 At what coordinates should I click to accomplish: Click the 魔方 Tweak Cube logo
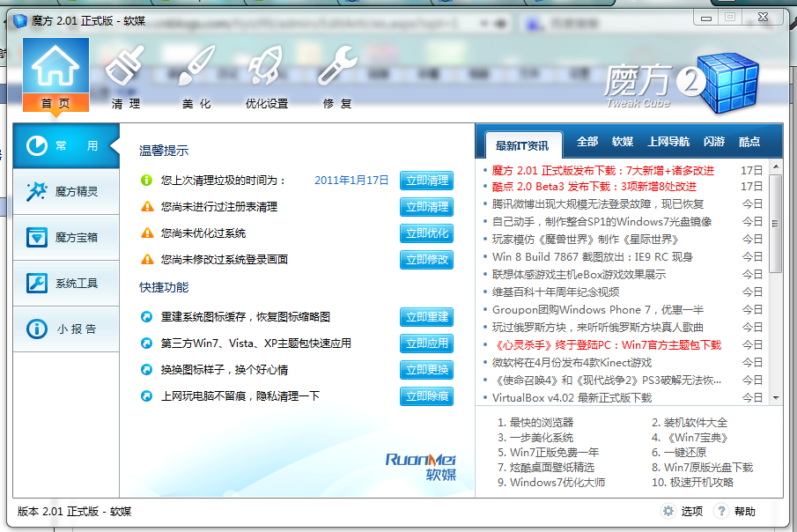(x=682, y=83)
